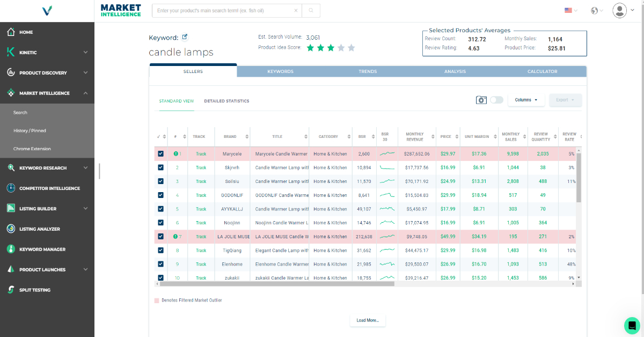This screenshot has height=337, width=644.
Task: Click outlier warning icon in row 1
Action: 175,154
